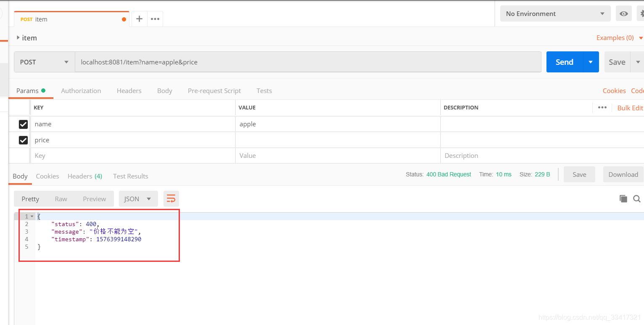Viewport: 644px width, 325px height.
Task: Click the timestamp value 1576399148290
Action: click(x=119, y=239)
